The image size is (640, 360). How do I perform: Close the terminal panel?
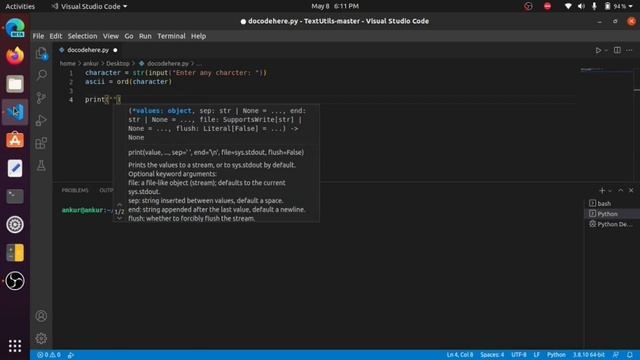[x=631, y=191]
